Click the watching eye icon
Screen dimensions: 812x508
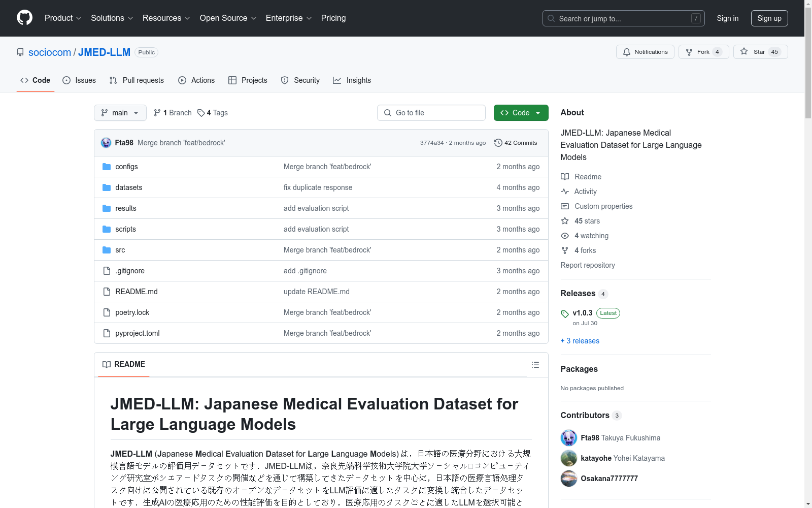pos(565,236)
